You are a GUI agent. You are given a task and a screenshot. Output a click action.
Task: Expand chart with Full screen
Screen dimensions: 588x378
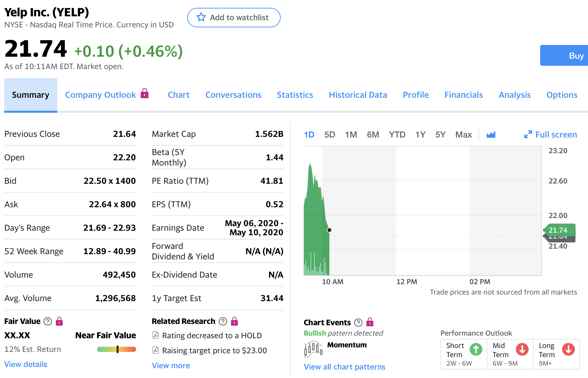click(x=551, y=135)
